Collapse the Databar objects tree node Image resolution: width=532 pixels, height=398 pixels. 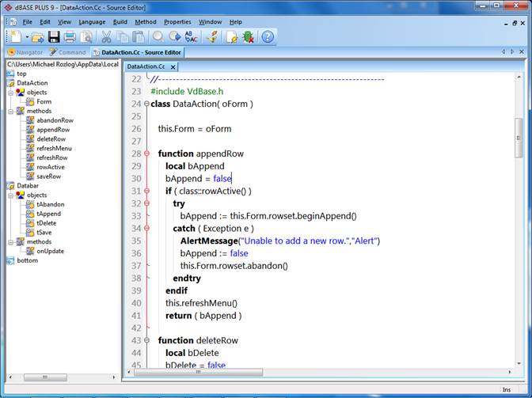click(x=10, y=195)
